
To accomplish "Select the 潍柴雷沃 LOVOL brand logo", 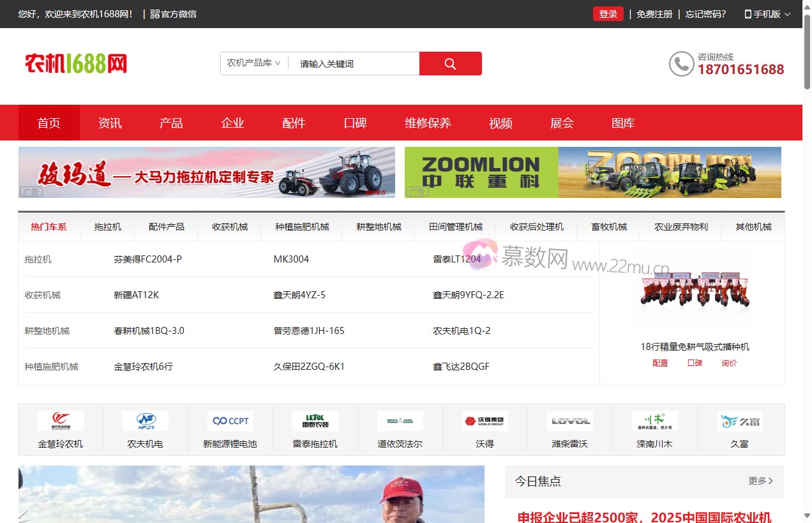I will pyautogui.click(x=569, y=420).
